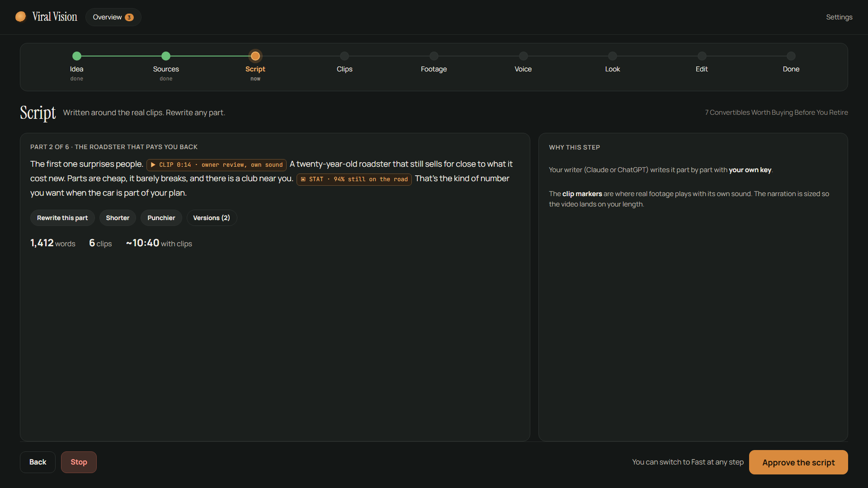Go to the Sources step marker

pos(166,56)
